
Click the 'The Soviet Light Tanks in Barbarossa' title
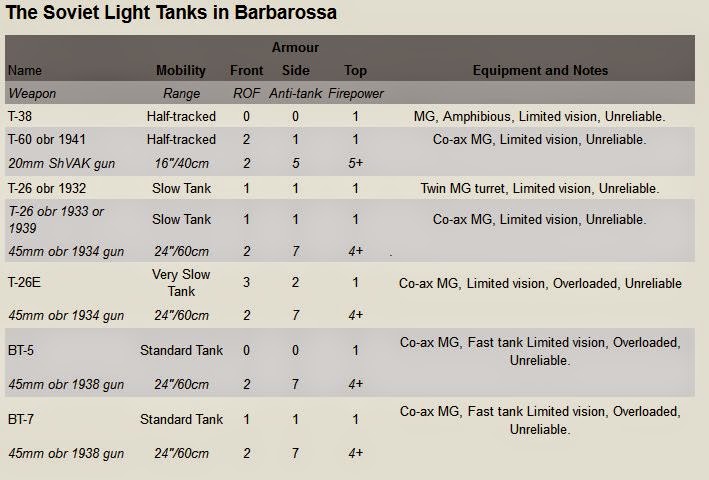(171, 12)
